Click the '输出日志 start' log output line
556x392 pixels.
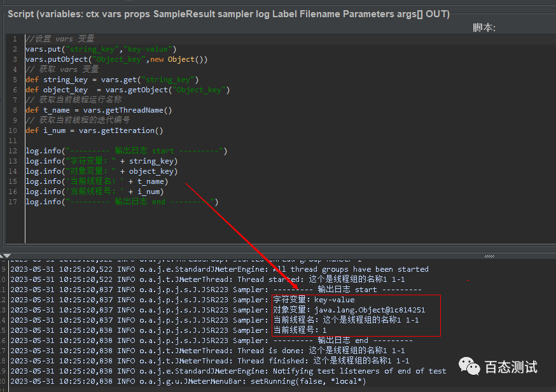(x=216, y=290)
